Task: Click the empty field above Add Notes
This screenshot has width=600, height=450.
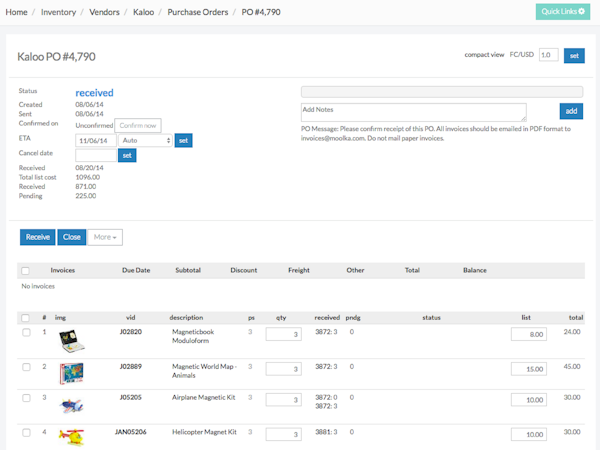Action: (442, 92)
